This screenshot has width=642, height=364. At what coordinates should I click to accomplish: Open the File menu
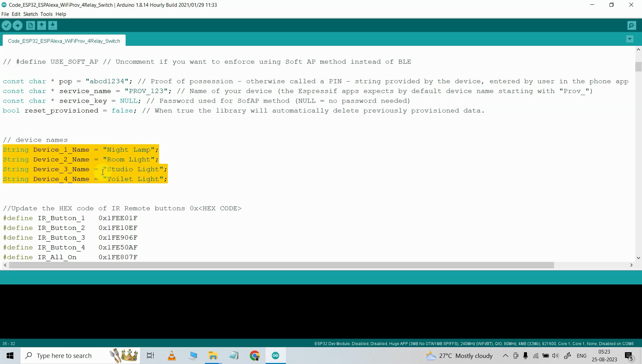5,14
